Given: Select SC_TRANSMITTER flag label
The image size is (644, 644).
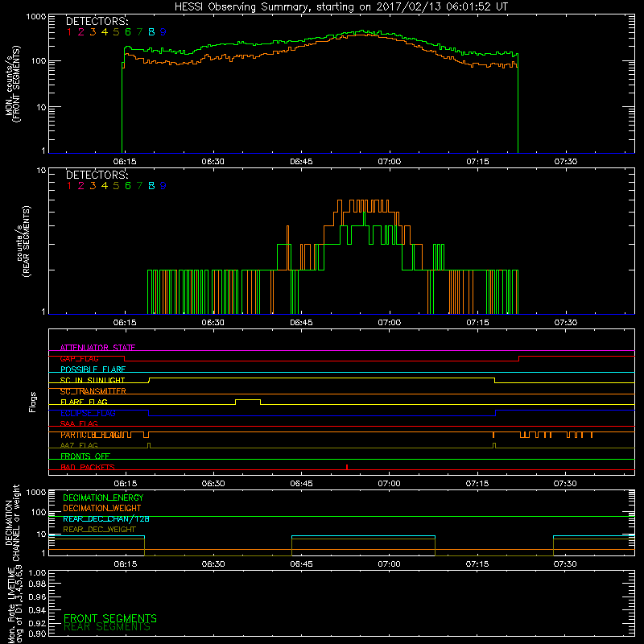Looking at the screenshot, I should [93, 391].
